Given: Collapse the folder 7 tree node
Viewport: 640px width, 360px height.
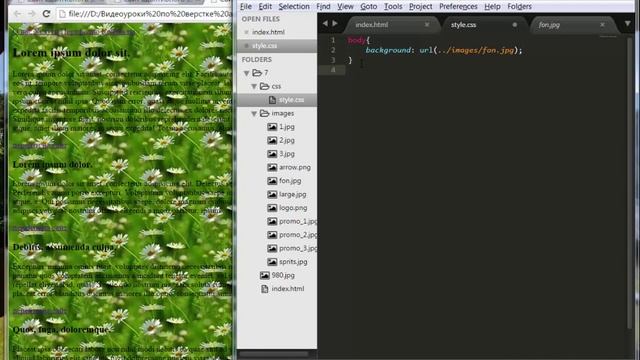Looking at the screenshot, I should click(x=247, y=73).
